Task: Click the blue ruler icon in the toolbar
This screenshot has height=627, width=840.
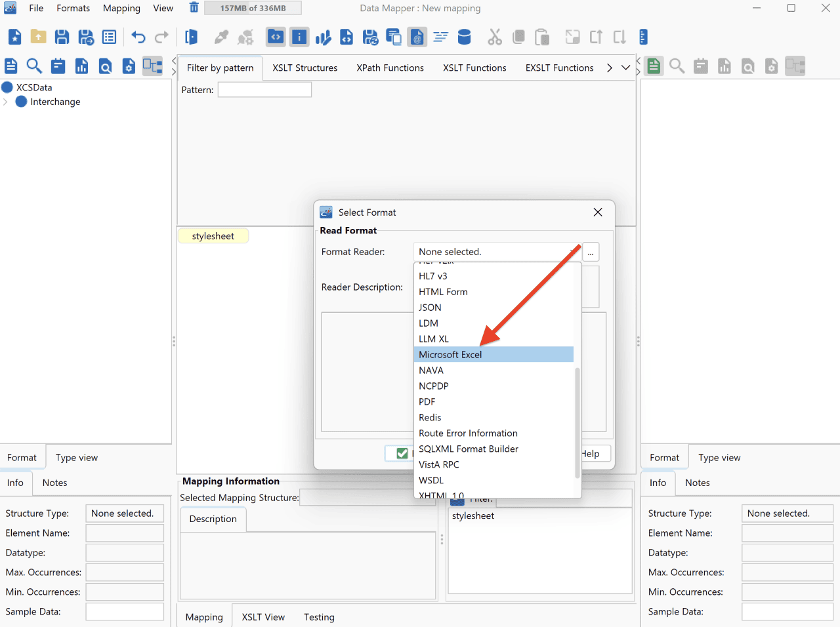Action: [643, 37]
